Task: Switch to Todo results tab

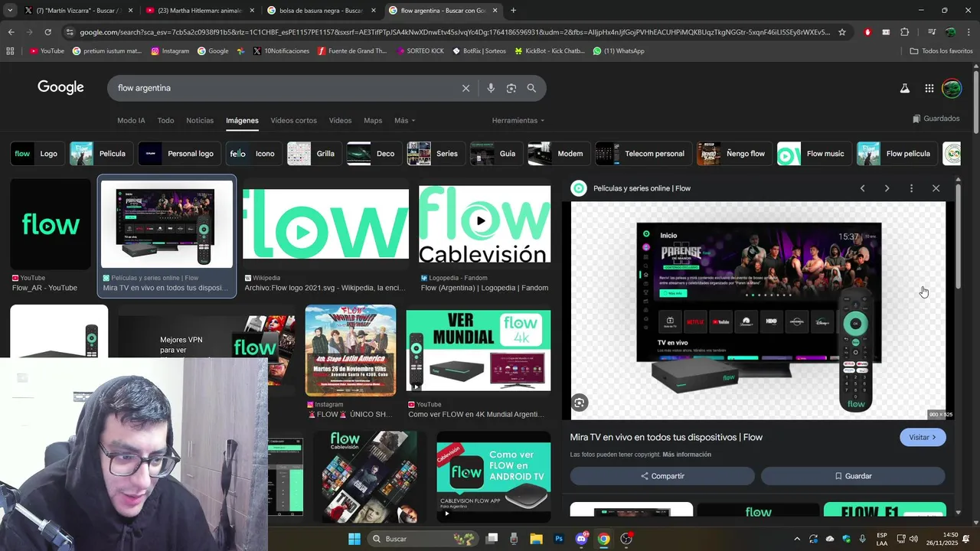Action: click(x=165, y=121)
